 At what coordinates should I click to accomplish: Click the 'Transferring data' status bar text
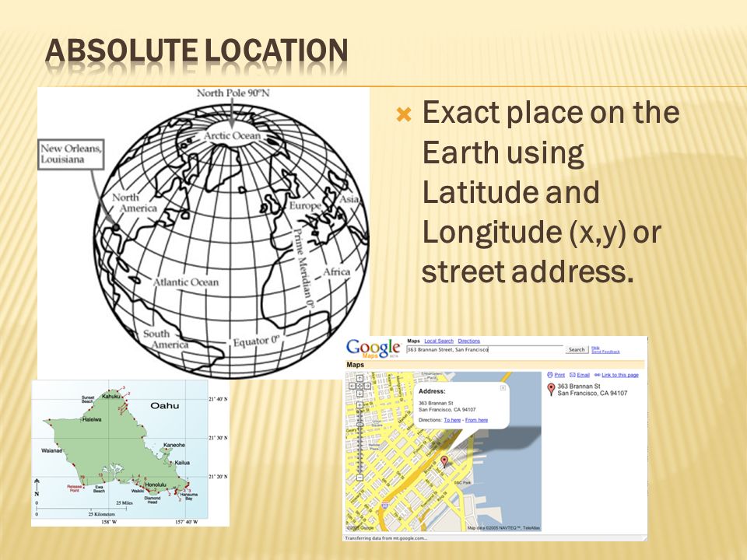(386, 538)
